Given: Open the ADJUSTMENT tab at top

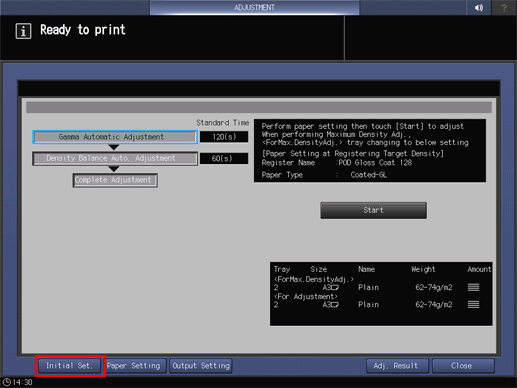Looking at the screenshot, I should tap(254, 7).
